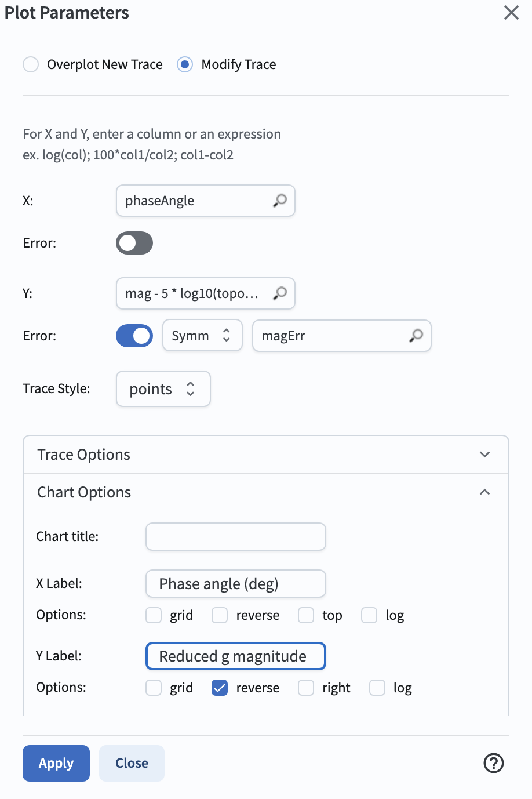
Task: Open the Symm error type dropdown
Action: pos(202,336)
